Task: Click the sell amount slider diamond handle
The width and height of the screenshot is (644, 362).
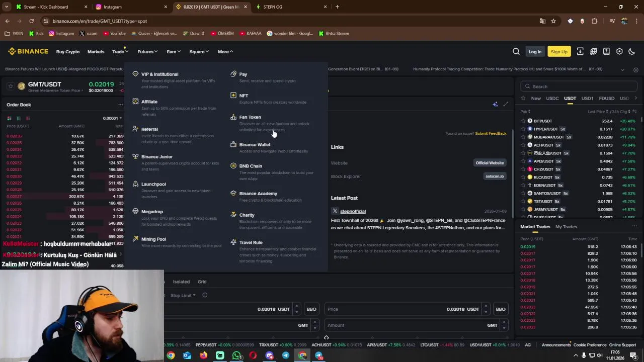Action: (x=326, y=338)
